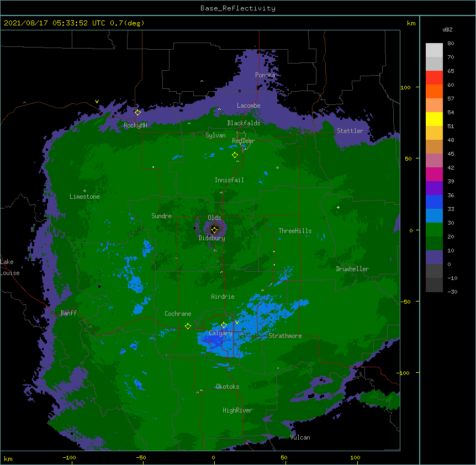Pick the yellow 54 dBZ legend swatch
This screenshot has width=476, height=465.
(x=434, y=119)
